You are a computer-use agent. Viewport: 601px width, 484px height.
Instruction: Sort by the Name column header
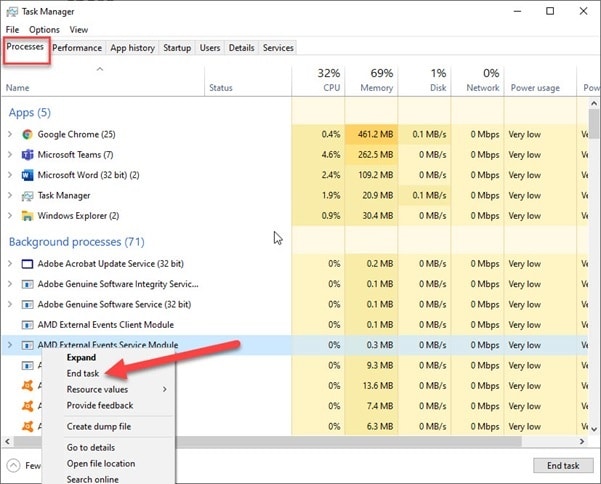coord(103,81)
